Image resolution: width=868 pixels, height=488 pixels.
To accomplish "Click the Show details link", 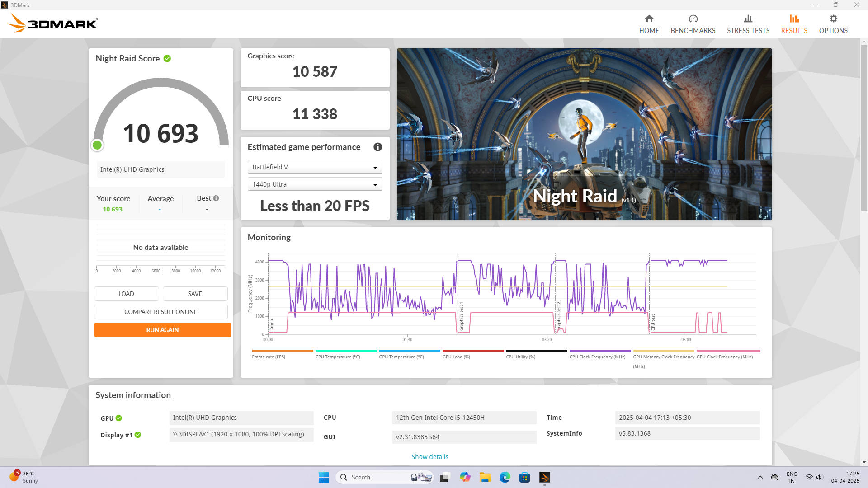I will [430, 457].
